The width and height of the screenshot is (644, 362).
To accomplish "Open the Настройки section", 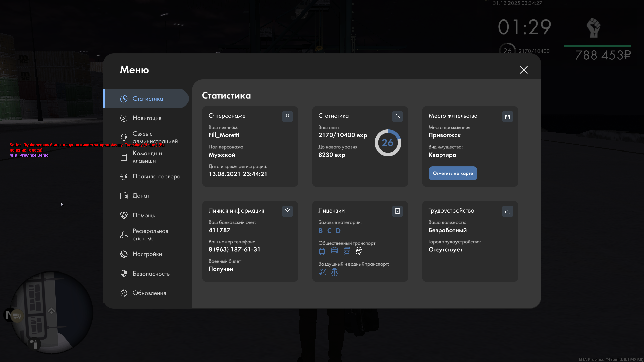I will point(147,254).
